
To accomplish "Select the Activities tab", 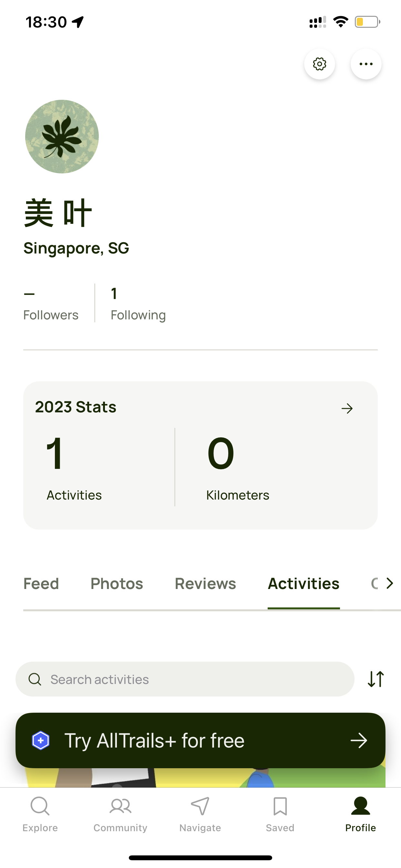I will pyautogui.click(x=303, y=584).
